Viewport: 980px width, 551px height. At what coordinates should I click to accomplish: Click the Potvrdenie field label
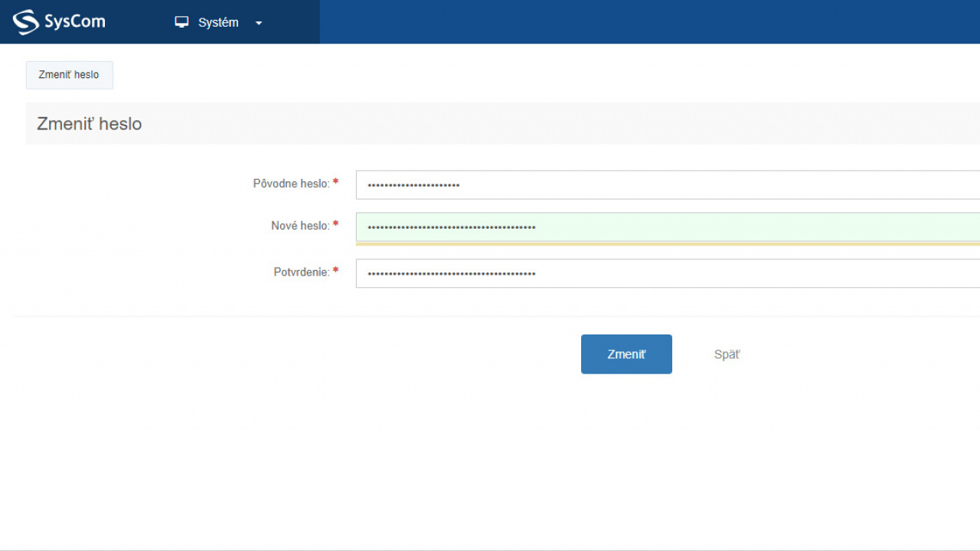(302, 272)
